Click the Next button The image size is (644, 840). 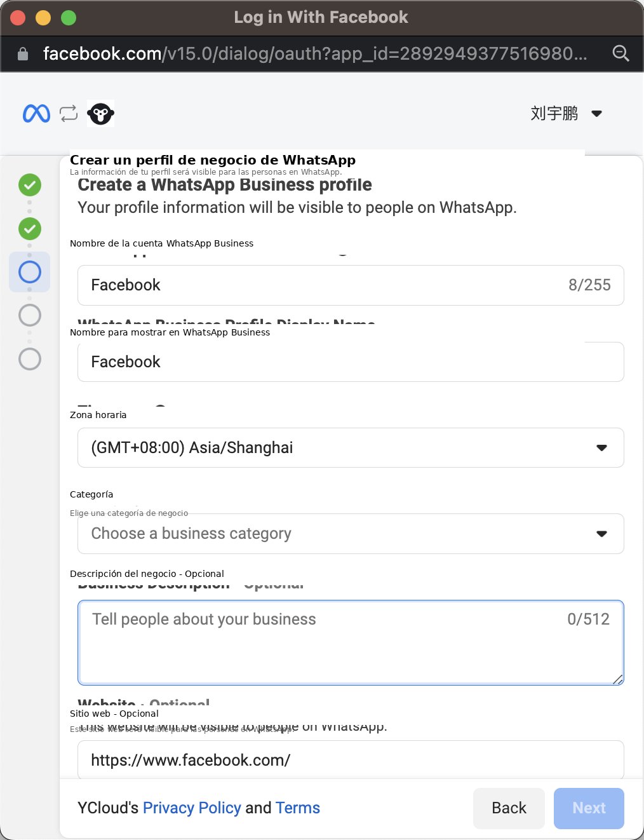coord(589,808)
